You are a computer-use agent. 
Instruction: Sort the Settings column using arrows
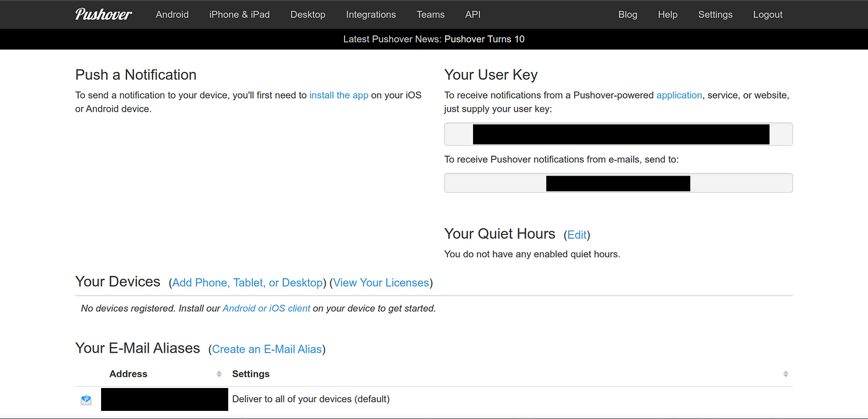tap(786, 374)
